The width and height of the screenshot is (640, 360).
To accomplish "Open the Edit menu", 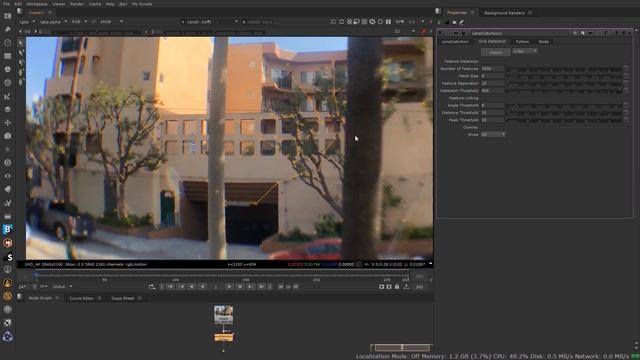I will tap(18, 4).
